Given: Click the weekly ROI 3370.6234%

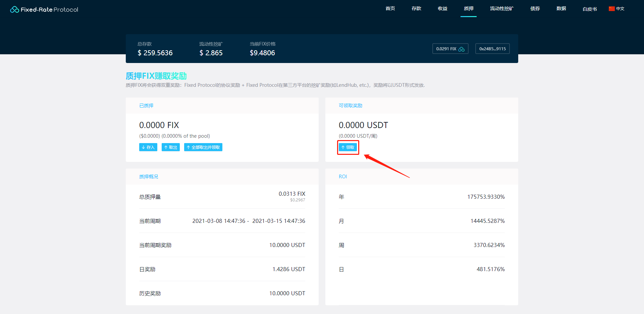Looking at the screenshot, I should 489,245.
